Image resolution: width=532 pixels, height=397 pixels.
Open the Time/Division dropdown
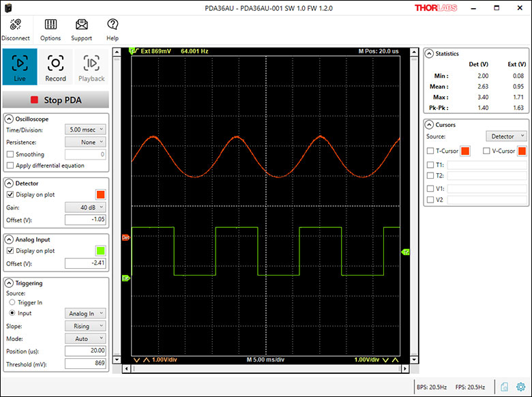[85, 130]
